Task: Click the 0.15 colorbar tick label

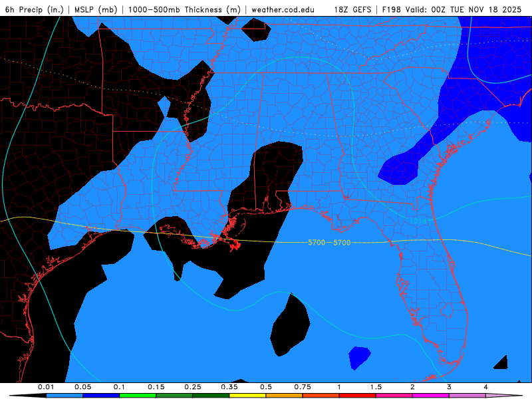Action: [156, 387]
